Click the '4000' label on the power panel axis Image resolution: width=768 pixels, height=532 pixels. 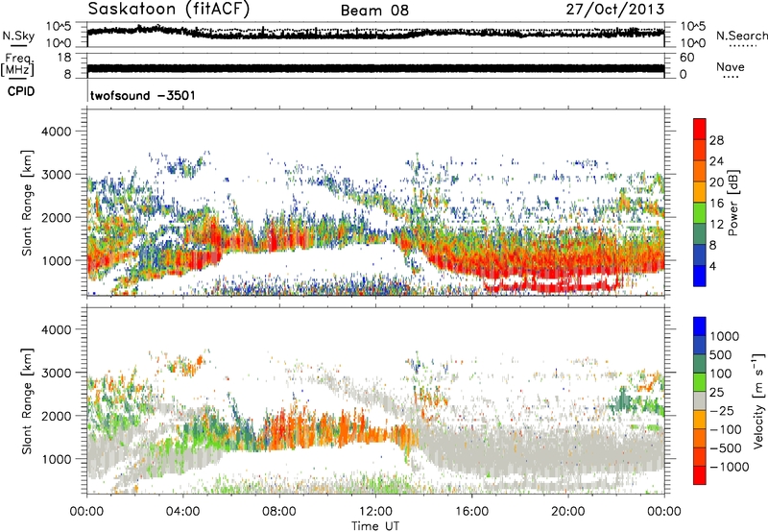pyautogui.click(x=56, y=132)
